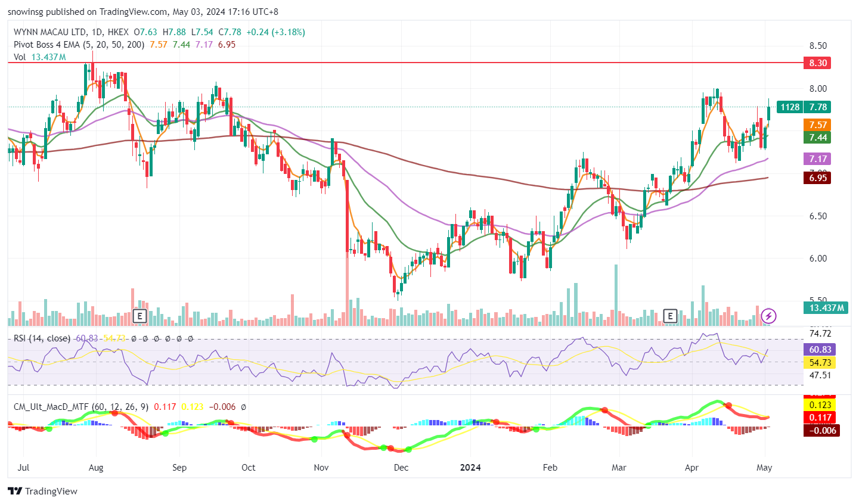Click the Jul label on time axis
This screenshot has width=859, height=504.
click(24, 468)
